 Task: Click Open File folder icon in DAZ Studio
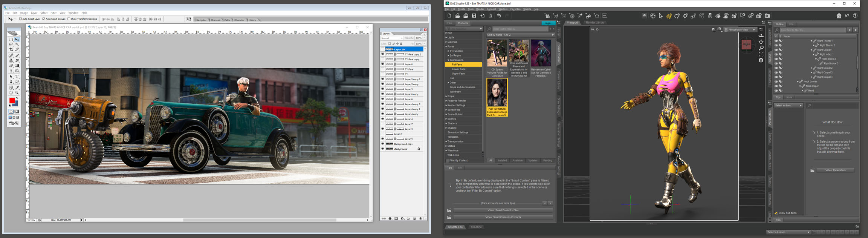pyautogui.click(x=457, y=16)
